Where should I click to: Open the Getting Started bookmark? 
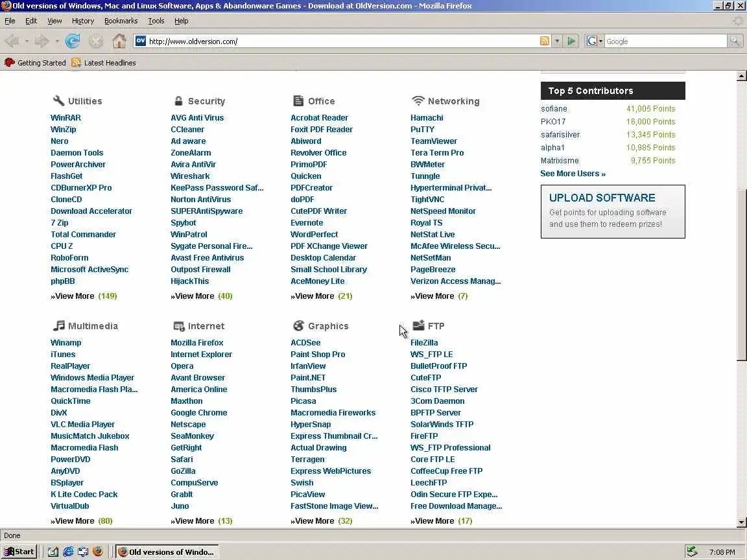click(x=35, y=63)
